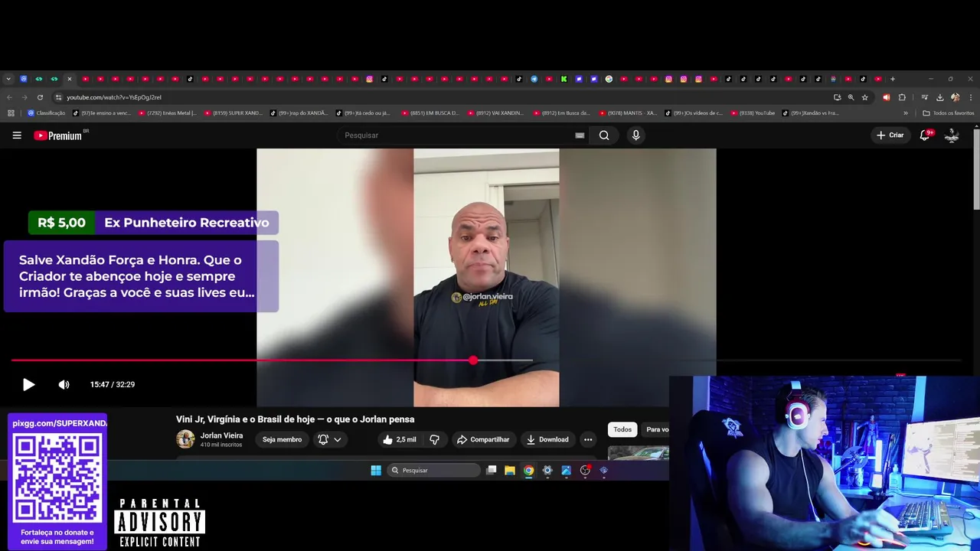Open Chrome three-dot menu

coord(971,97)
